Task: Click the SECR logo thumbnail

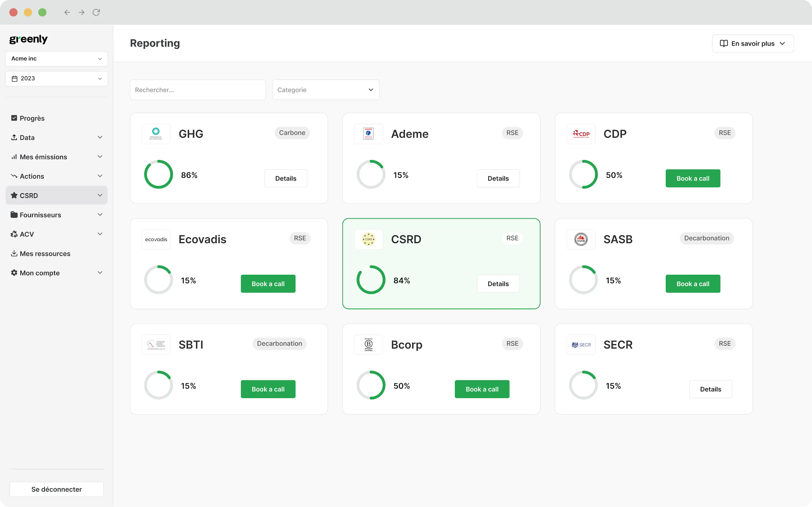Action: 581,344
